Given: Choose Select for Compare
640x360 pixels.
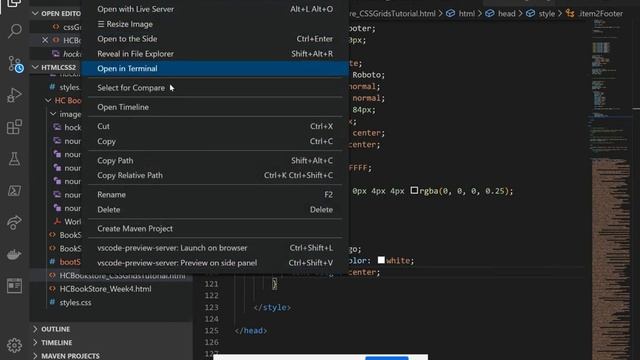Looking at the screenshot, I should 215,88.
